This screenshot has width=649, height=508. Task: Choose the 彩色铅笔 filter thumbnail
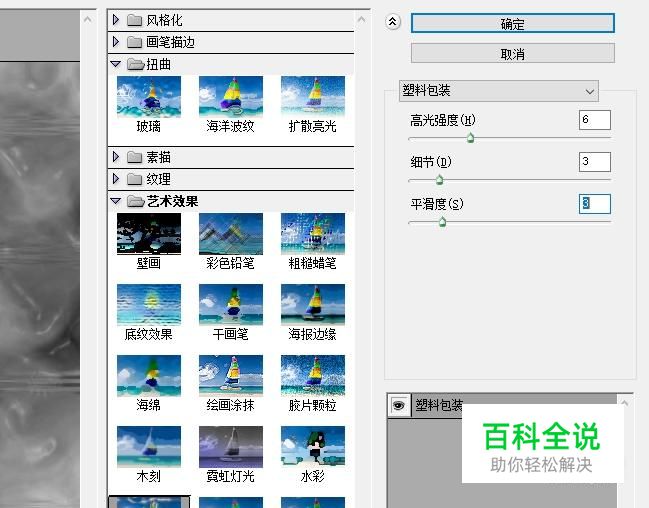click(x=231, y=234)
